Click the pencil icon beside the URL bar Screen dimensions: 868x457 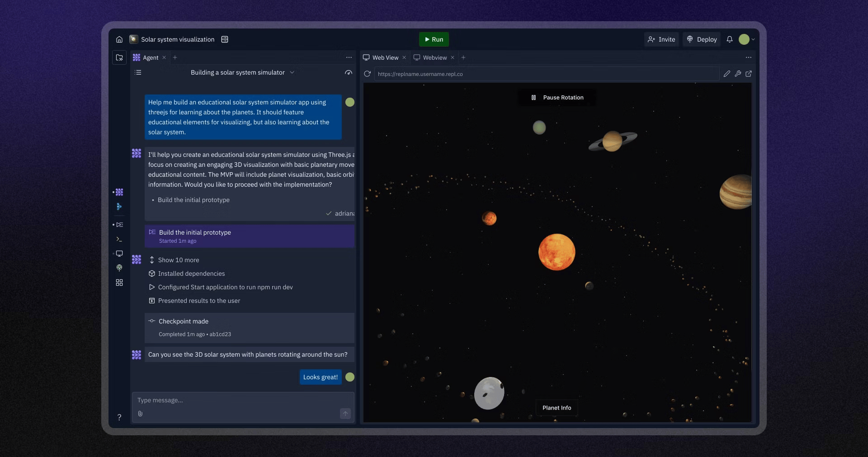pos(727,74)
